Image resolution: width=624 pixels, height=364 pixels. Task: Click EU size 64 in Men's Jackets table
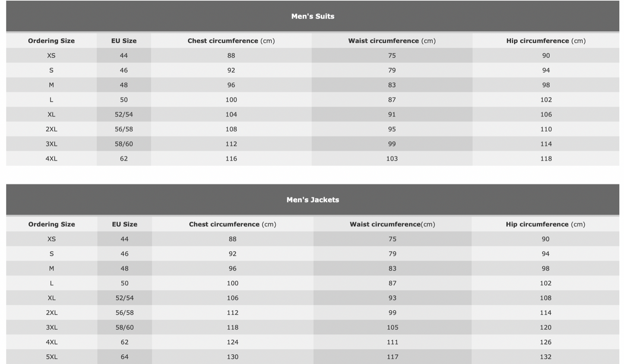coord(124,357)
